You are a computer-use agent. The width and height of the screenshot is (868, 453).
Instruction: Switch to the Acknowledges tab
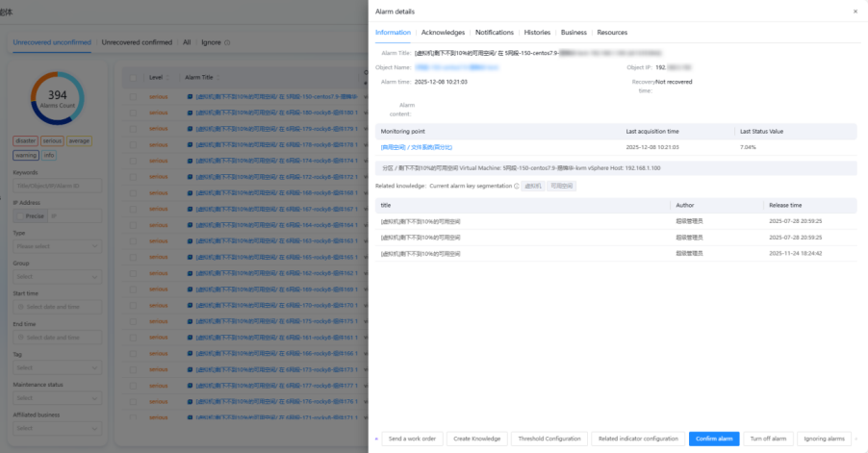point(443,33)
